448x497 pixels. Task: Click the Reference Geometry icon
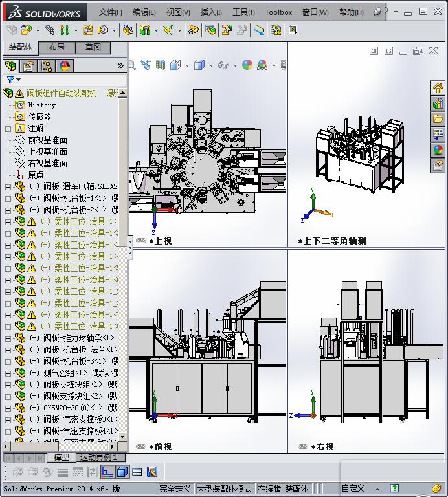tap(168, 30)
